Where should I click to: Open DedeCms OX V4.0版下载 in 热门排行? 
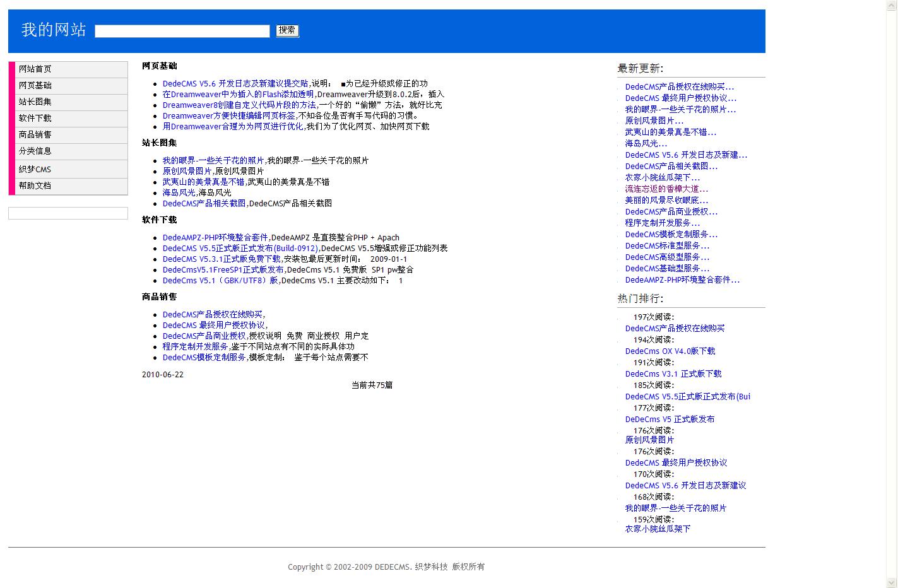tap(670, 351)
